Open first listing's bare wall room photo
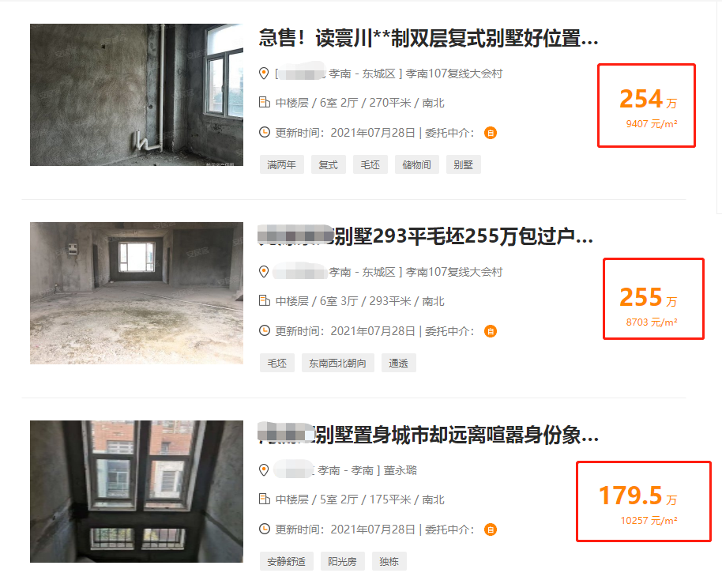Image resolution: width=722 pixels, height=588 pixels. pyautogui.click(x=137, y=95)
